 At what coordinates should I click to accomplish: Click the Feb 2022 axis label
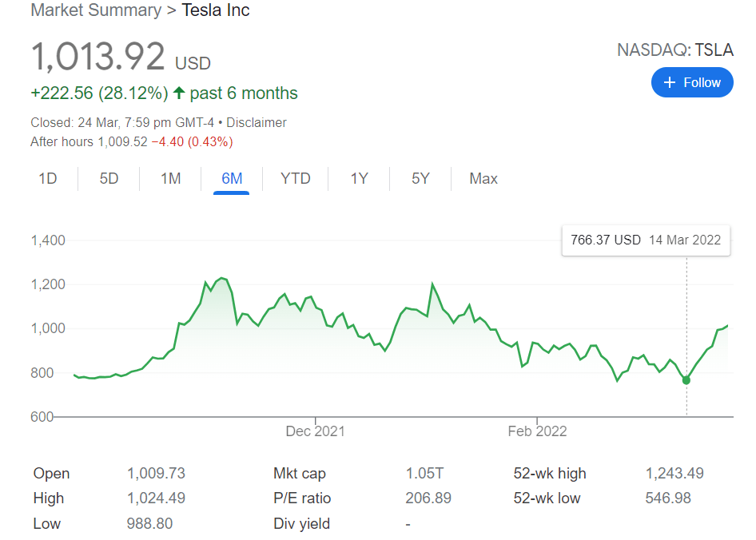point(537,431)
